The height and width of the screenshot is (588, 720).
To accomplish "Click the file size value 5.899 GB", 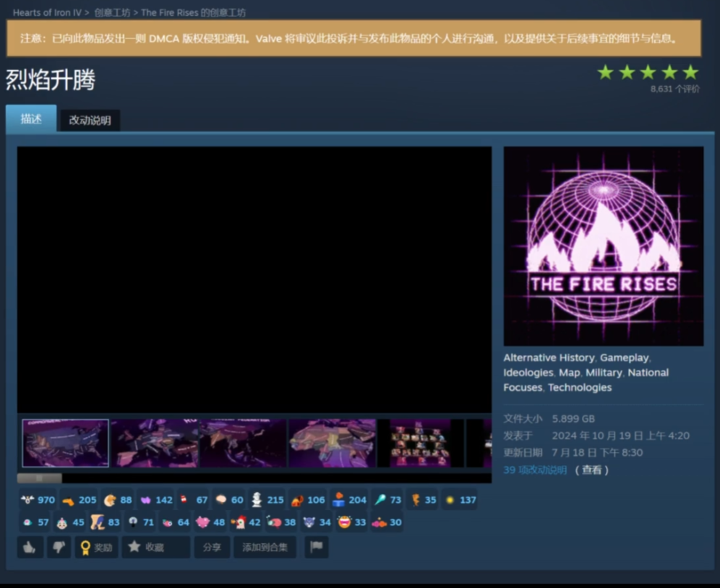I will coord(573,419).
